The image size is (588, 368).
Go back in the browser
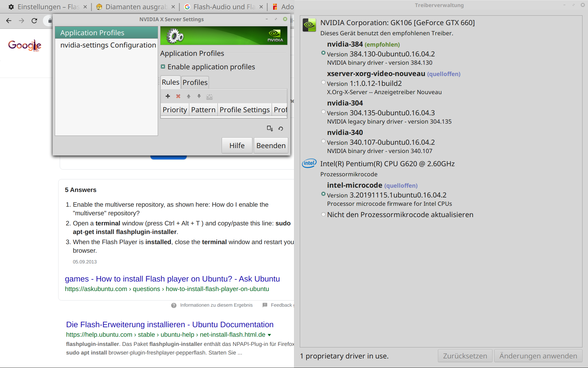tap(9, 21)
